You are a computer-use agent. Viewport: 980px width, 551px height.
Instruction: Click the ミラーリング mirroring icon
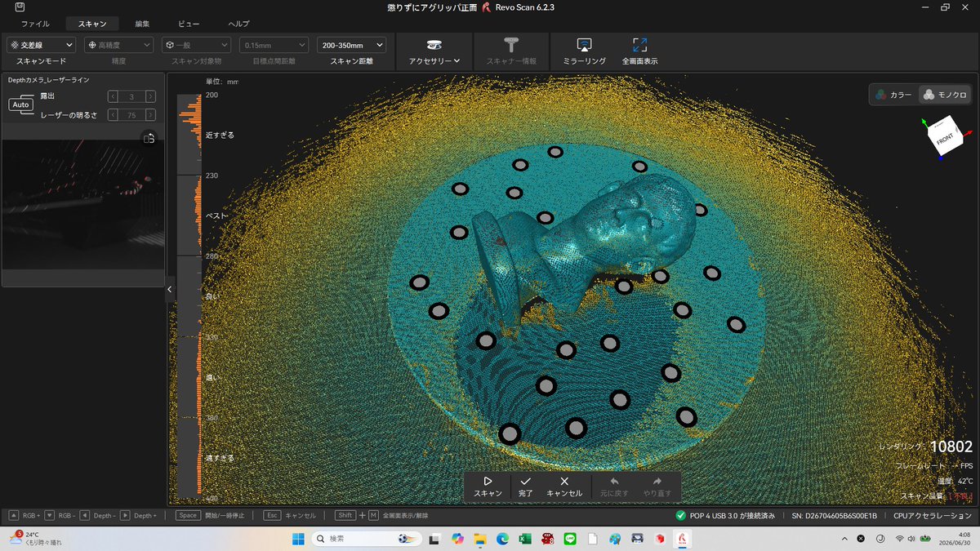click(584, 46)
